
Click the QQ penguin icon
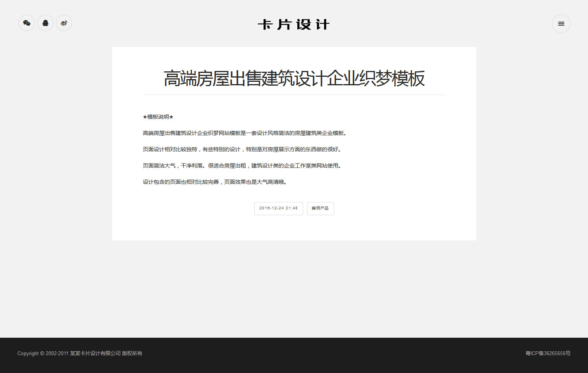[x=45, y=23]
